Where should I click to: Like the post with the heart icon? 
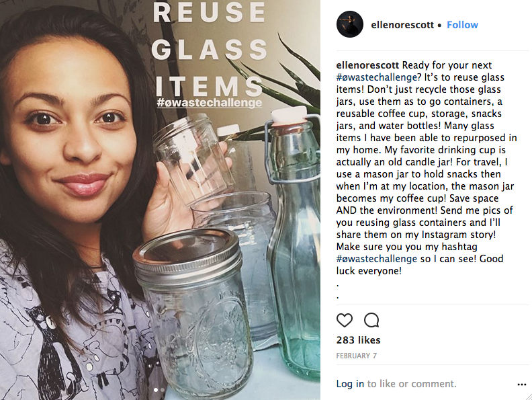pyautogui.click(x=345, y=320)
